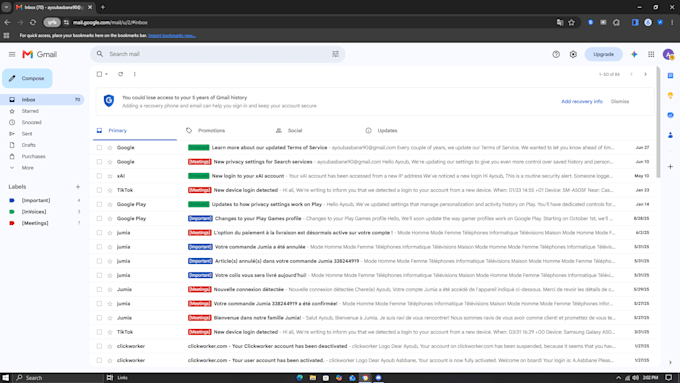Screen dimensions: 680x383
Task: Expand More in the left sidebar
Action: tap(27, 168)
